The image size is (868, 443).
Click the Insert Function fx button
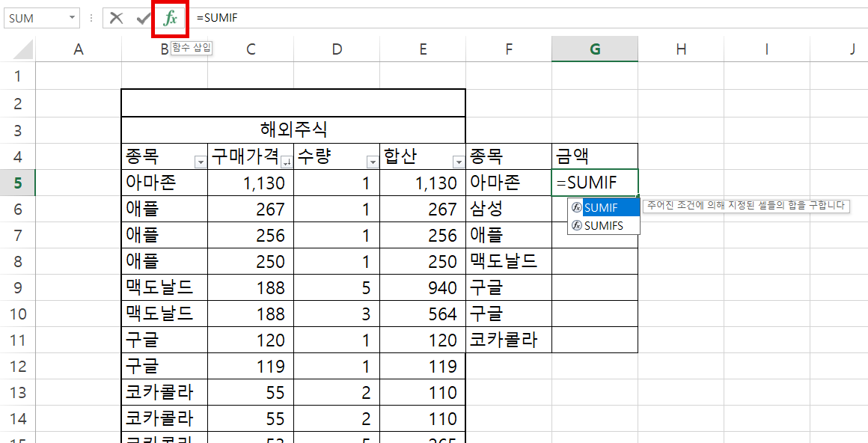(171, 18)
